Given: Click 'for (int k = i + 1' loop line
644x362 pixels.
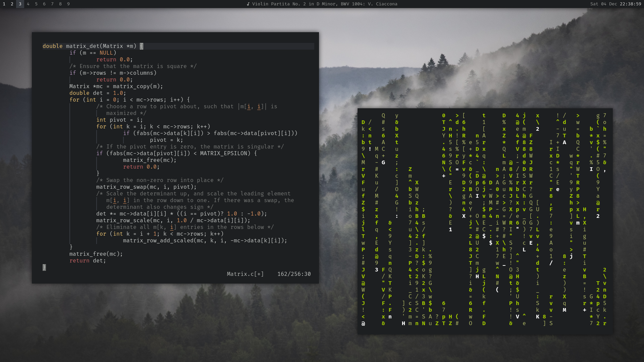Looking at the screenshot, I should [160, 234].
